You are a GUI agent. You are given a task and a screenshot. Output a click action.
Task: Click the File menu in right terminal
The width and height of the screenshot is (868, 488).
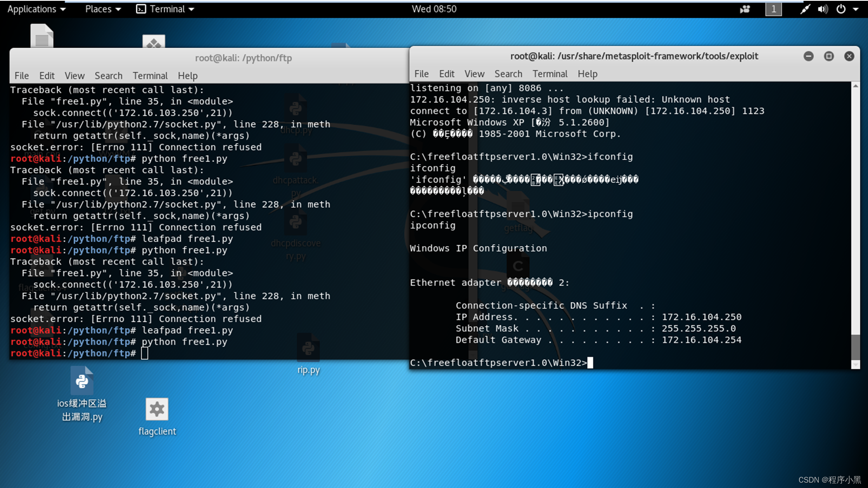click(421, 74)
